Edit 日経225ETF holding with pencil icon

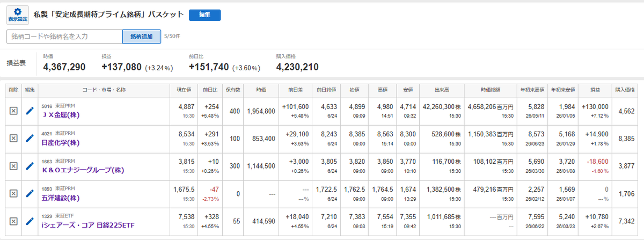tap(30, 221)
